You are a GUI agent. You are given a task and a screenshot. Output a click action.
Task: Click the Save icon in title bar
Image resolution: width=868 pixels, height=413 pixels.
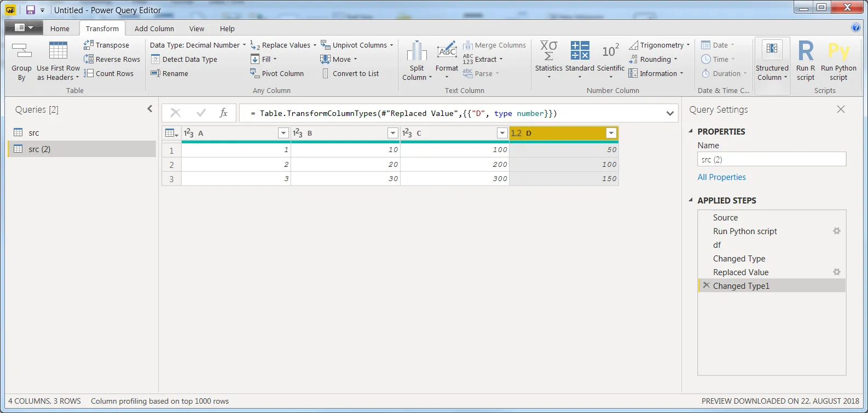point(31,10)
